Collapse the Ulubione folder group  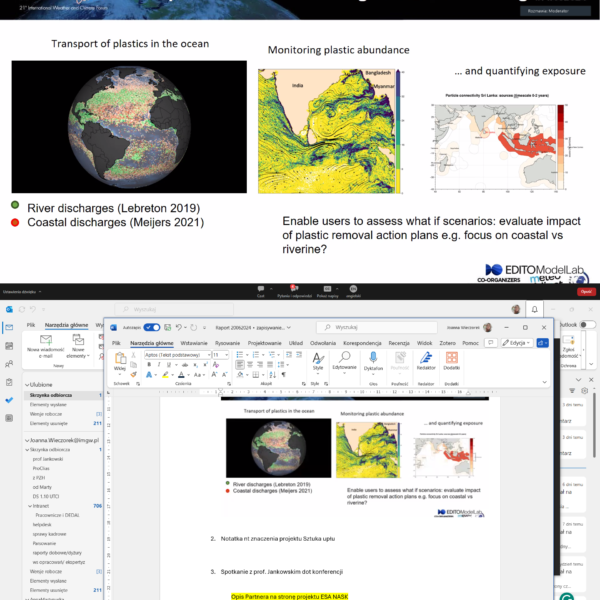pyautogui.click(x=27, y=385)
